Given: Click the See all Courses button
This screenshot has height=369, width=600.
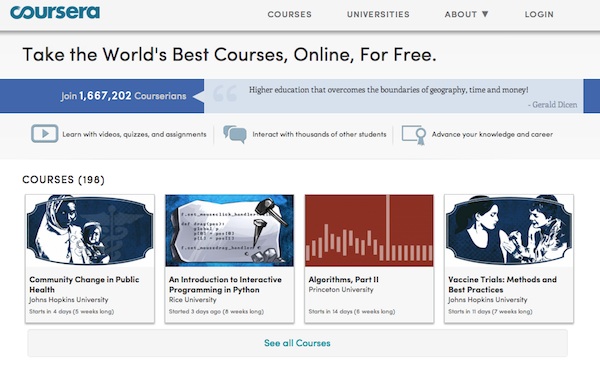Looking at the screenshot, I should pyautogui.click(x=297, y=343).
